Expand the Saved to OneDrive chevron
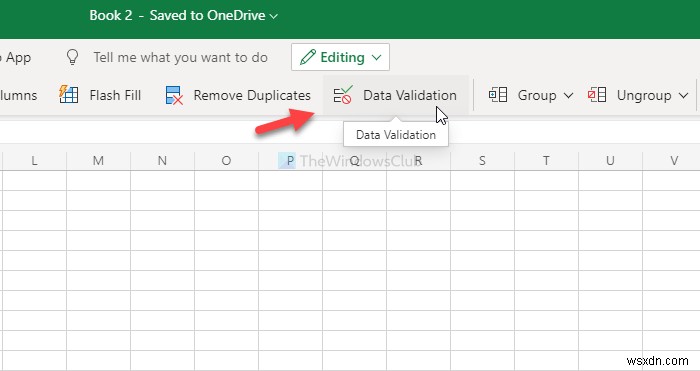The height and width of the screenshot is (371, 700). pyautogui.click(x=274, y=17)
